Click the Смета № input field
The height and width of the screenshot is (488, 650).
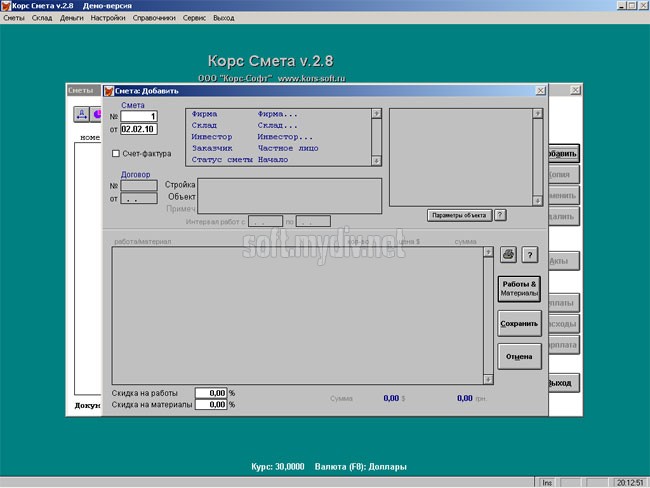point(139,117)
